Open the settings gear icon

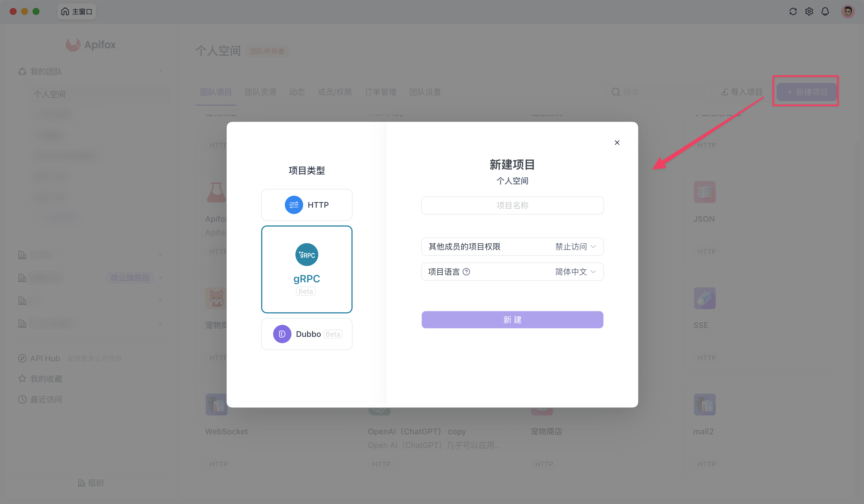809,12
